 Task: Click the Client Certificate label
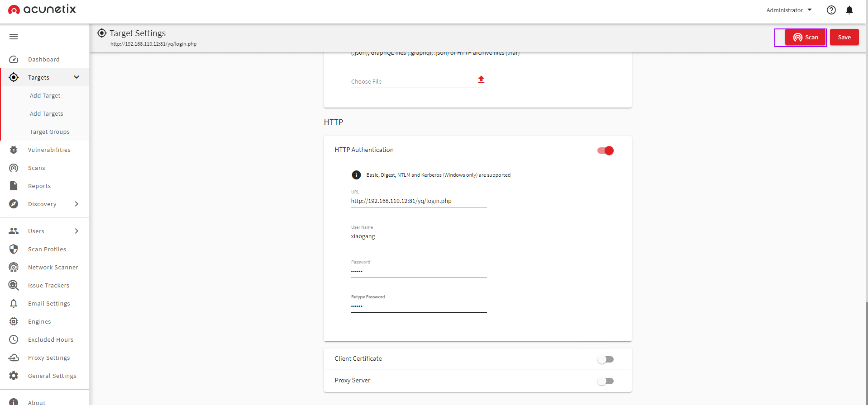pyautogui.click(x=358, y=358)
